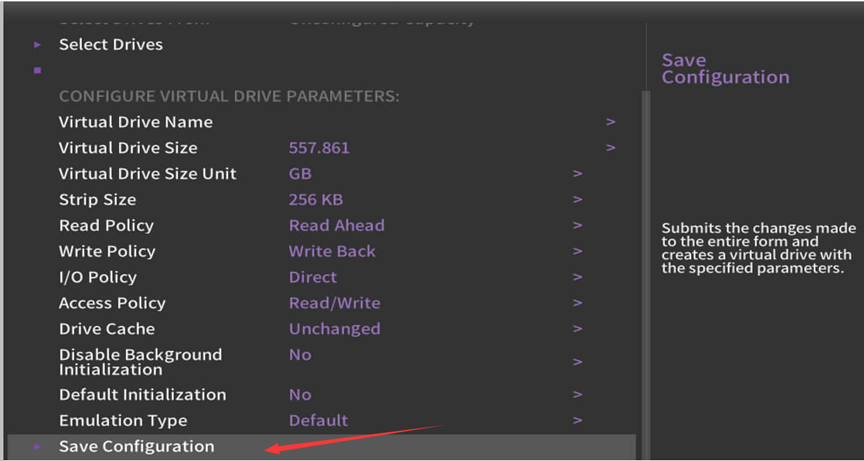Select the I/O Policy Direct setting

[313, 278]
